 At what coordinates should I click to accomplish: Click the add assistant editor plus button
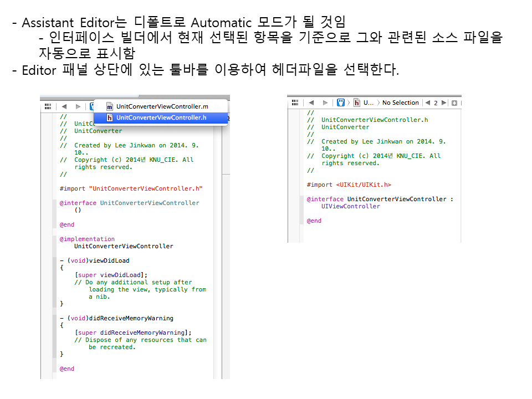click(454, 103)
